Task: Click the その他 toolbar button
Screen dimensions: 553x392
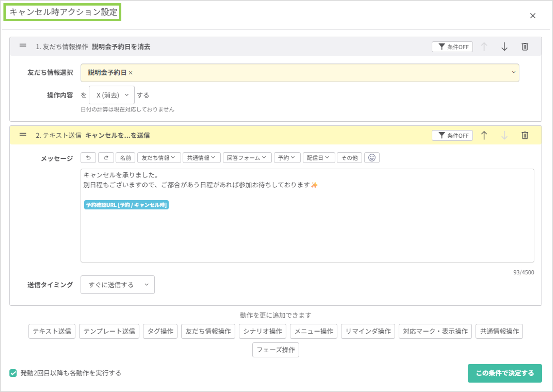Action: [349, 158]
